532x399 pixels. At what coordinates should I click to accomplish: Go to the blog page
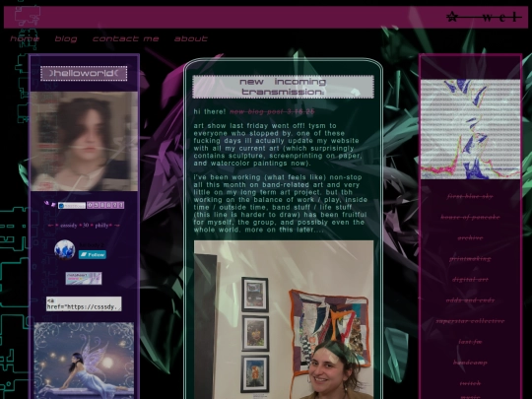pos(66,39)
